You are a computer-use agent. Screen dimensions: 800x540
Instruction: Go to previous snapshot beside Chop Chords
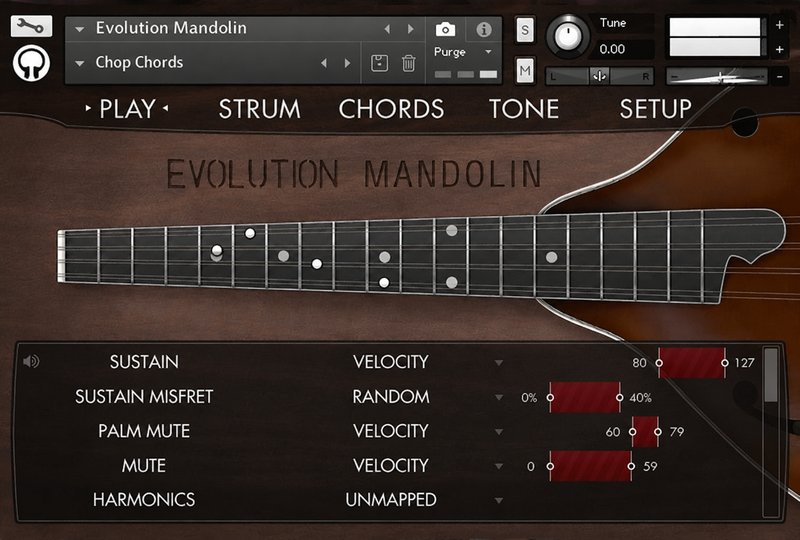(324, 63)
